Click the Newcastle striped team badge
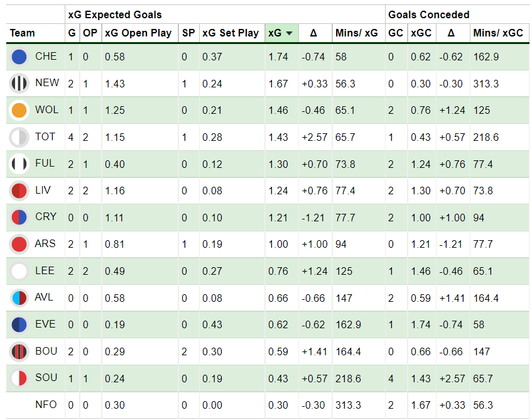This screenshot has height=420, width=532. tap(19, 84)
